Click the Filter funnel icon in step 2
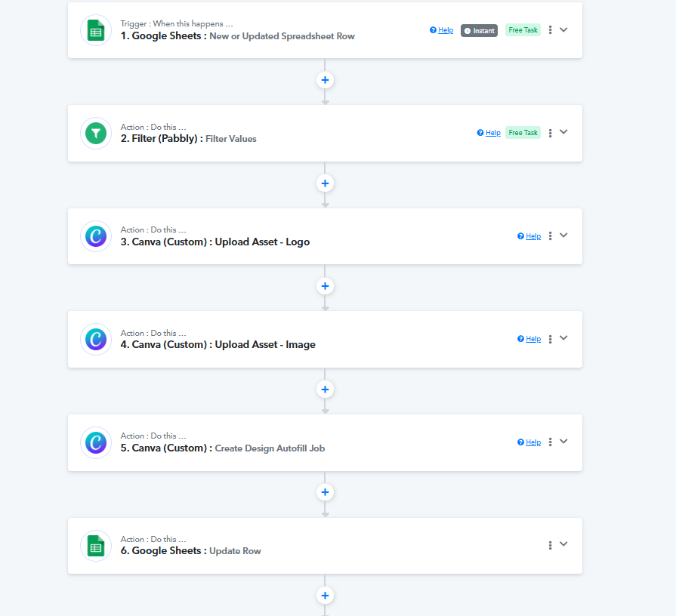Screen dimensions: 676x616 [x=96, y=133]
